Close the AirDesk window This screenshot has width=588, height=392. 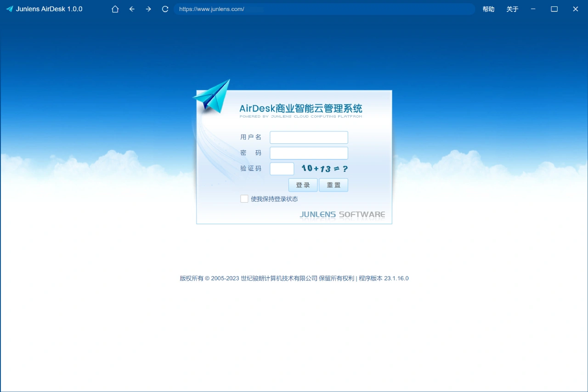coord(576,9)
